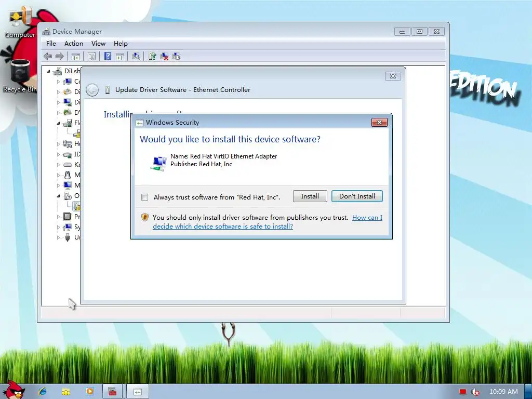
Task: Select the root computer node icon in device tree
Action: coord(58,71)
